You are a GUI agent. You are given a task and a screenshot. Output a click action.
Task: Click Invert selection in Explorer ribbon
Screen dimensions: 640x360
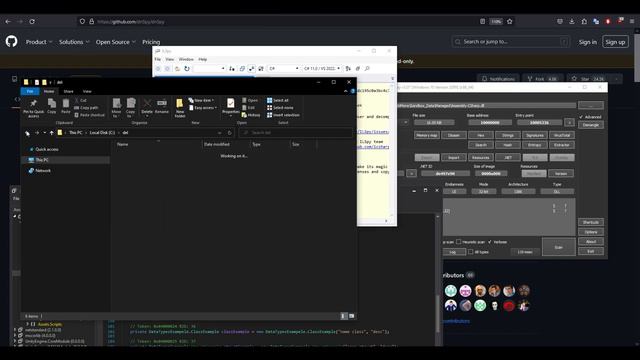tap(283, 115)
